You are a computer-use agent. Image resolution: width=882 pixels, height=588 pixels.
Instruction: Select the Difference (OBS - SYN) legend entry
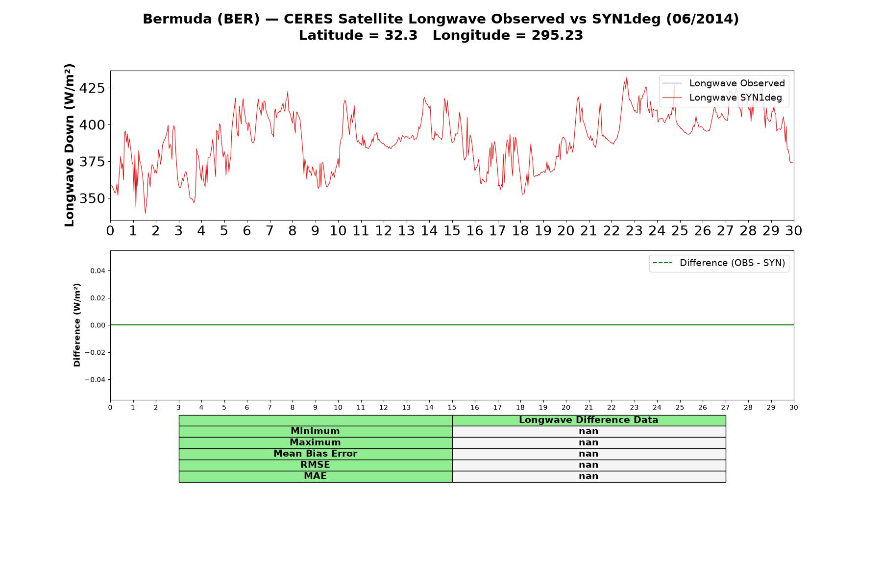719,263
